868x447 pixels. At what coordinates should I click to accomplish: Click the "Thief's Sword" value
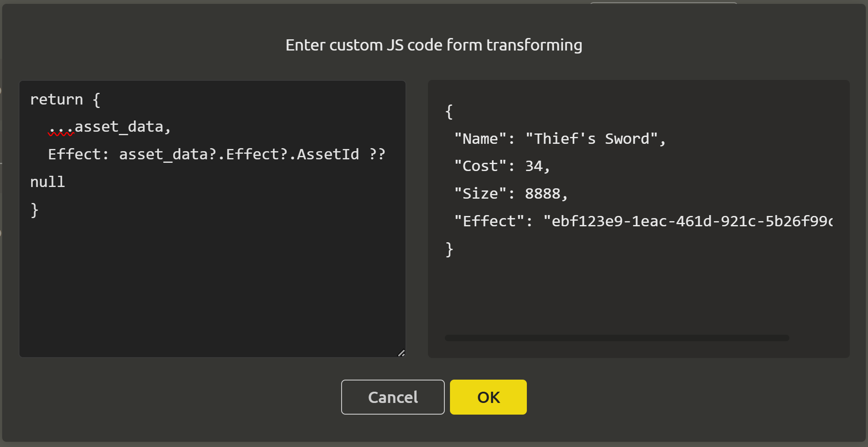pos(591,139)
